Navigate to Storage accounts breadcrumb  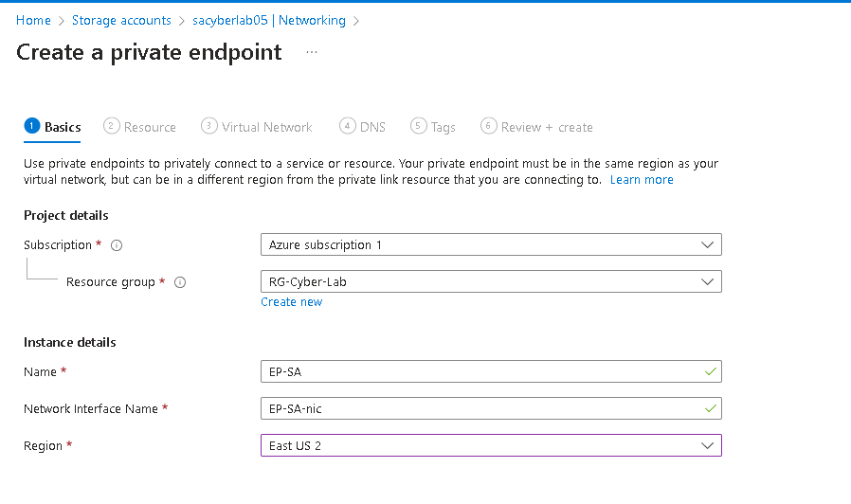[121, 20]
